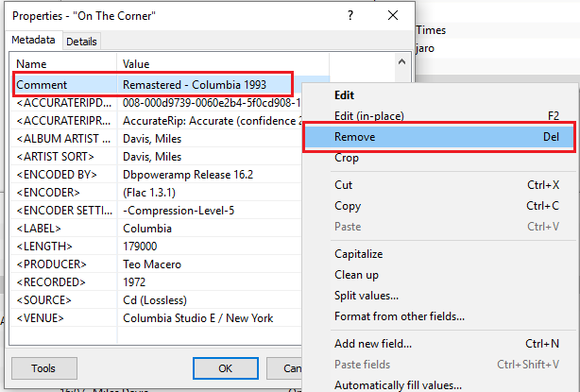Choose Copy from the context menu
Screen dimensions: 580x392
[348, 206]
